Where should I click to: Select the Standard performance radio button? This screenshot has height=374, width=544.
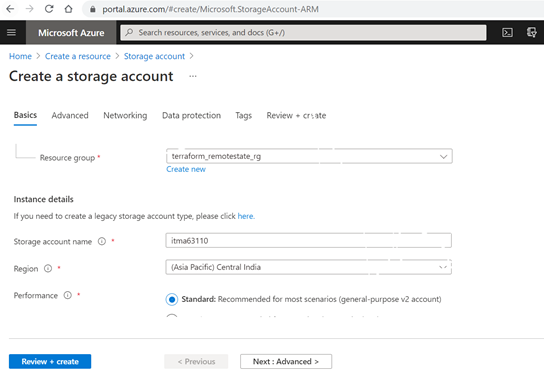tap(172, 299)
